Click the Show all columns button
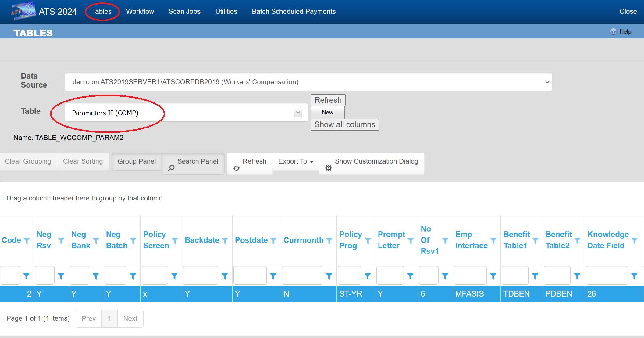644x338 pixels. (x=344, y=125)
